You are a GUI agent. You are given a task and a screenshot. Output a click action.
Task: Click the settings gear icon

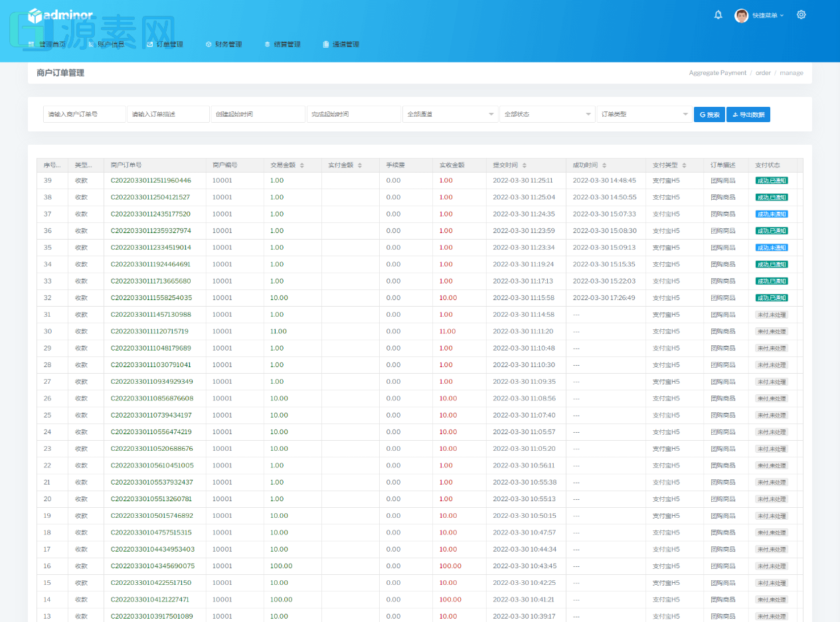coord(801,15)
